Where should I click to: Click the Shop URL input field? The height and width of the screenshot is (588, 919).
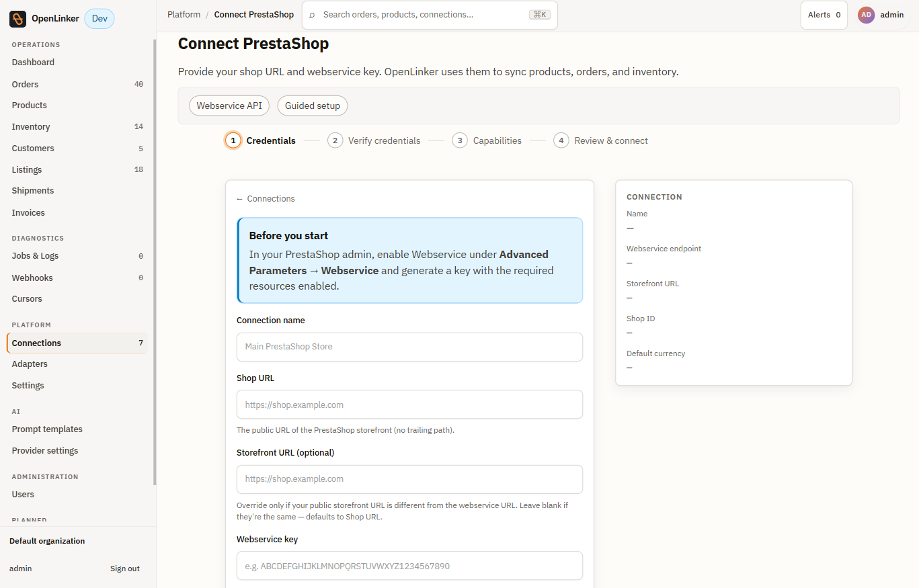(x=409, y=405)
